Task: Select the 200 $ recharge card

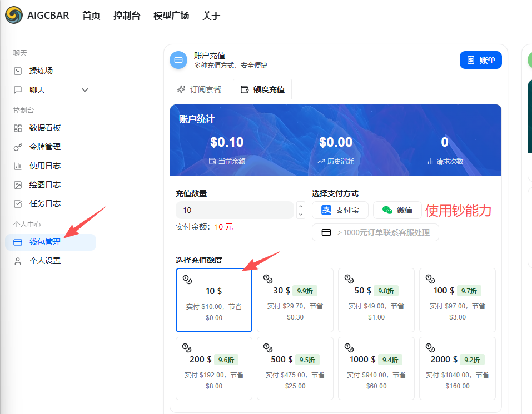Action: tap(214, 368)
